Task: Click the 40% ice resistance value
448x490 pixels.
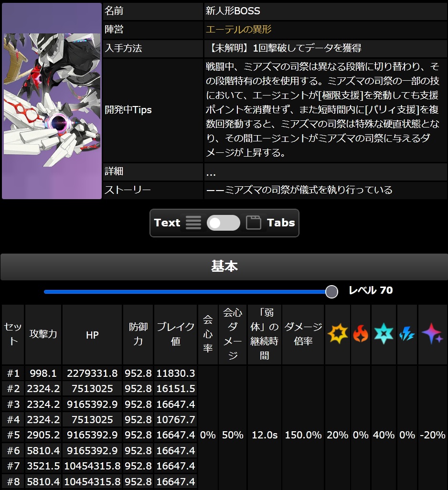Action: coord(384,435)
